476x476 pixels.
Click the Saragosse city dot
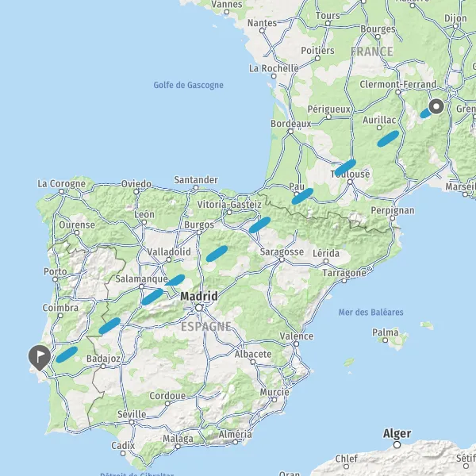[x=282, y=260]
